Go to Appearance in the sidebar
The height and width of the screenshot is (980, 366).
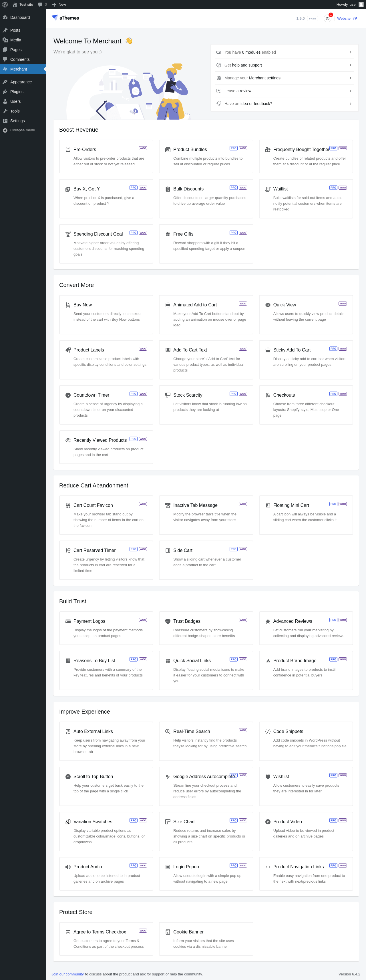click(21, 82)
